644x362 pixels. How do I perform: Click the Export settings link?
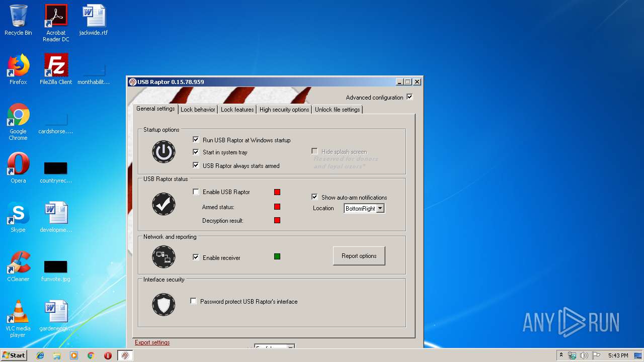[152, 342]
